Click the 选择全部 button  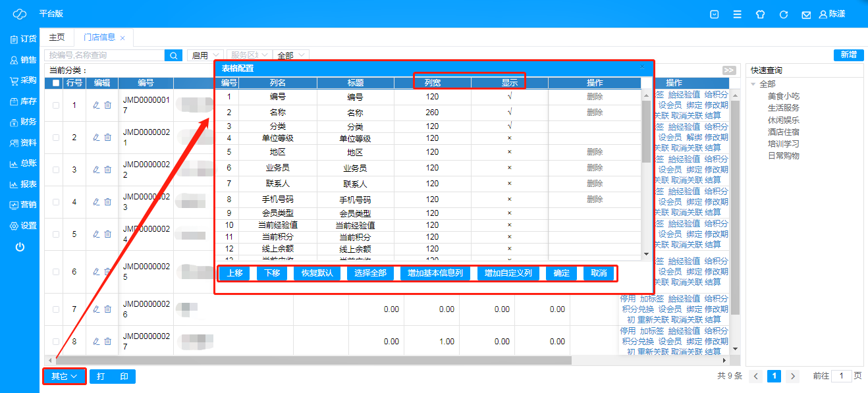pos(370,273)
